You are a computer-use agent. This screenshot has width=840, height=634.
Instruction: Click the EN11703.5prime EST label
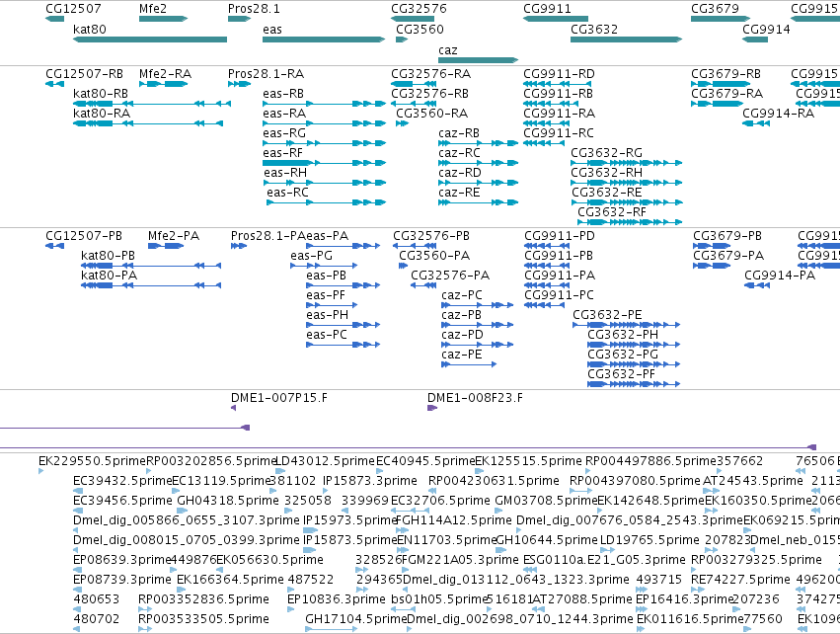pyautogui.click(x=447, y=540)
